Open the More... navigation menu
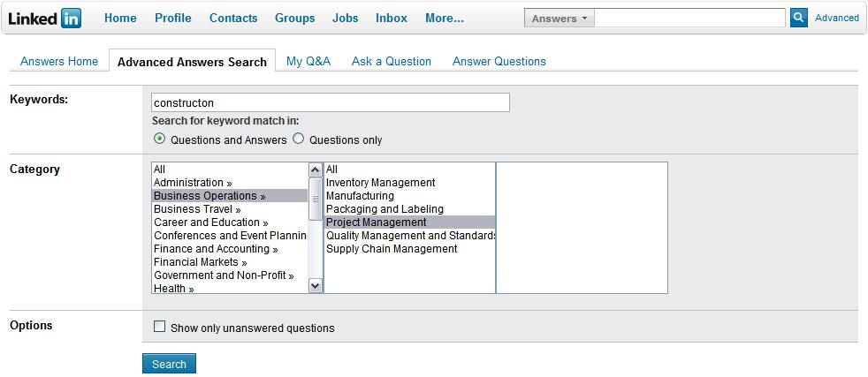The width and height of the screenshot is (868, 377). (445, 19)
